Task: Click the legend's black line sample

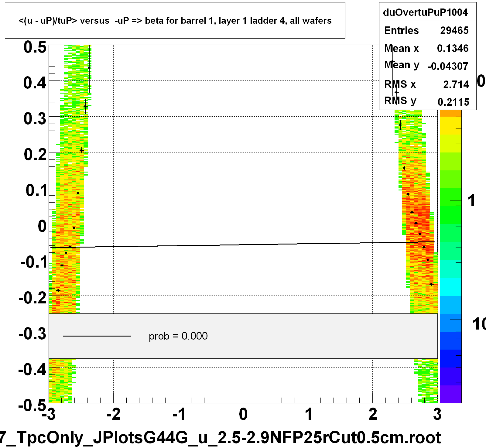Action: pyautogui.click(x=97, y=336)
